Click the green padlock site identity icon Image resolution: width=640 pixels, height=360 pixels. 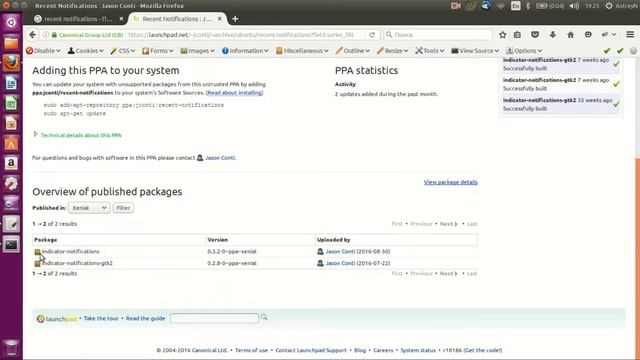coord(54,35)
